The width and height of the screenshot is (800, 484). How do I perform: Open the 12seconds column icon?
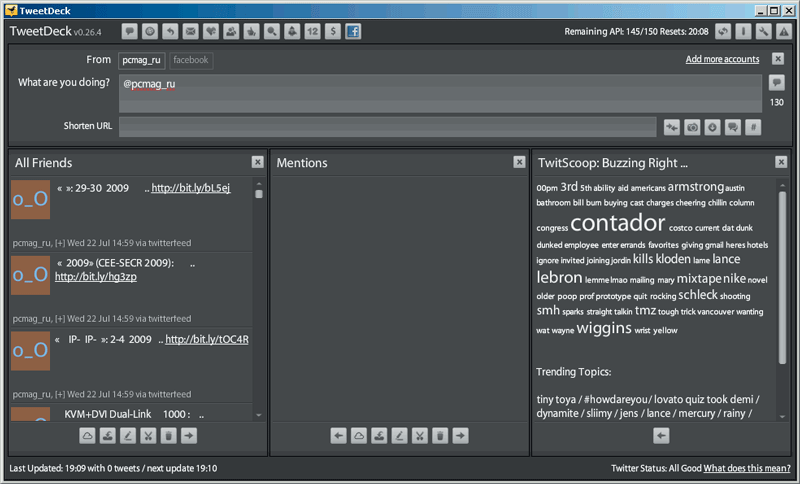click(x=312, y=31)
